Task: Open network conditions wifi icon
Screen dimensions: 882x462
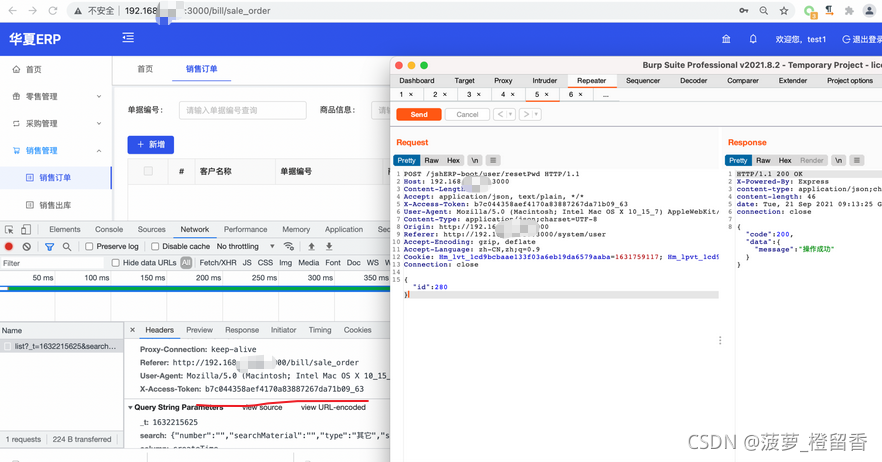Action: pyautogui.click(x=289, y=246)
